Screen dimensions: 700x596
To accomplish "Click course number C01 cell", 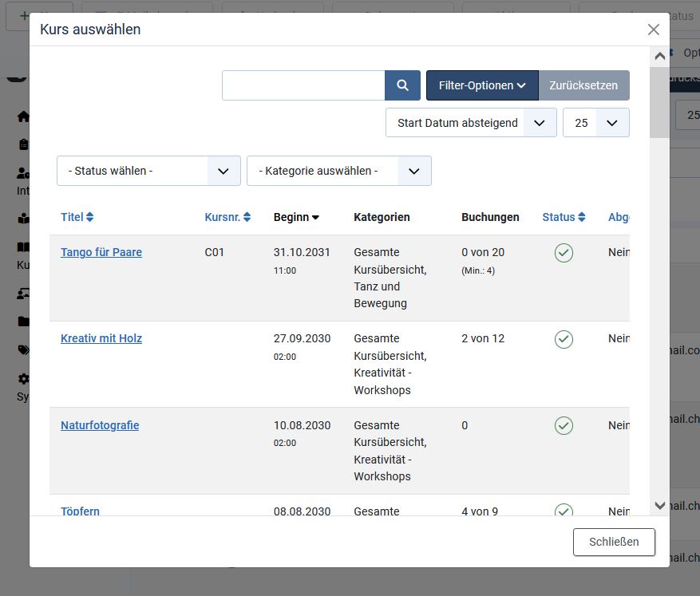I will point(214,252).
